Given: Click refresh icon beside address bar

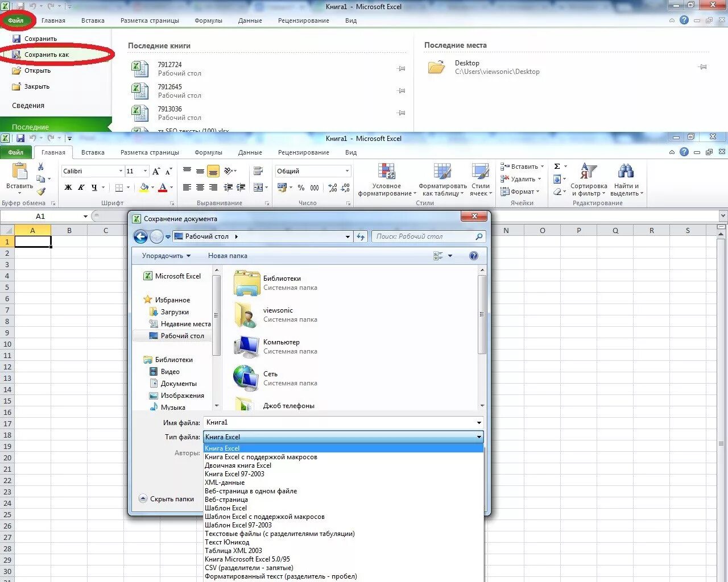Looking at the screenshot, I should click(361, 236).
